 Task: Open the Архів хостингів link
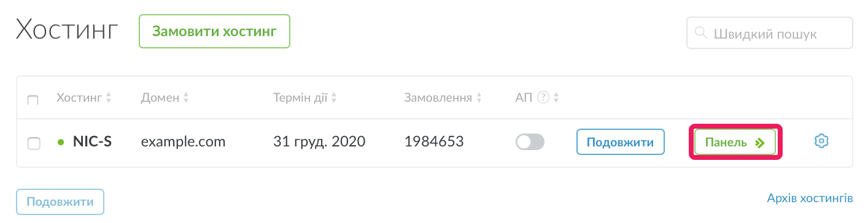tap(810, 198)
